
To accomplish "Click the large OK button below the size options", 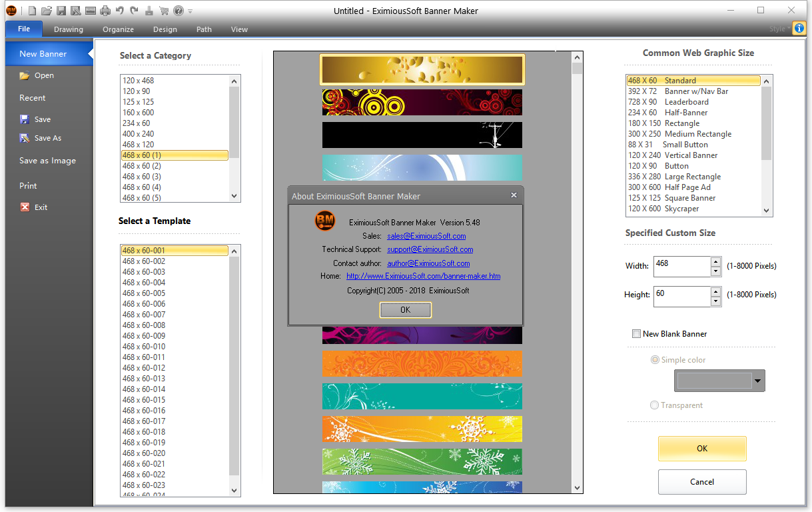I will (x=702, y=449).
